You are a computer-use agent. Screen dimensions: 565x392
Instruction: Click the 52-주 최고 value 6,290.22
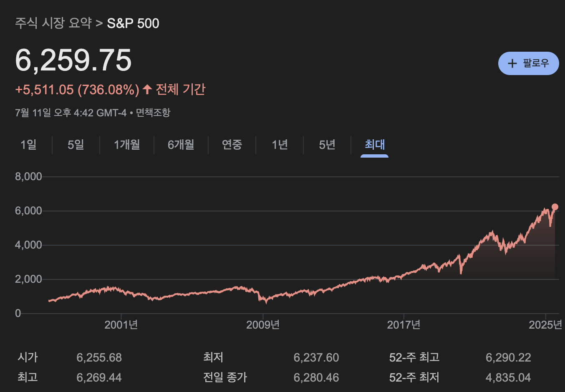508,357
